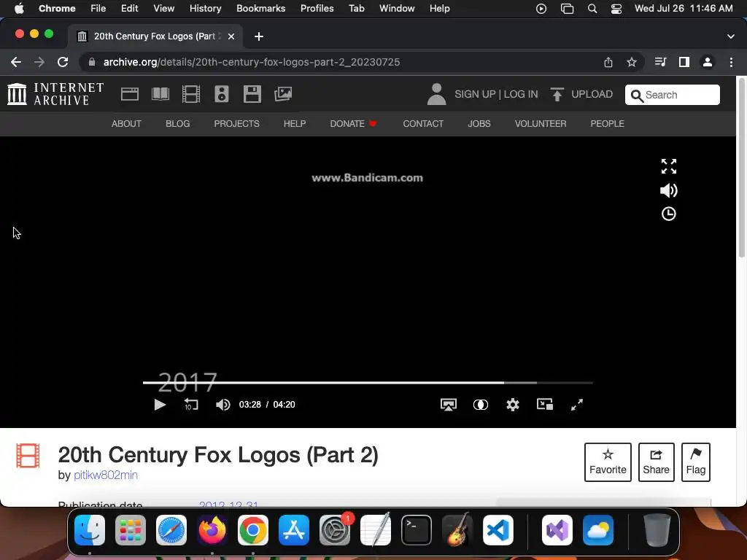Enter fullscreen from the control bar

click(x=577, y=405)
